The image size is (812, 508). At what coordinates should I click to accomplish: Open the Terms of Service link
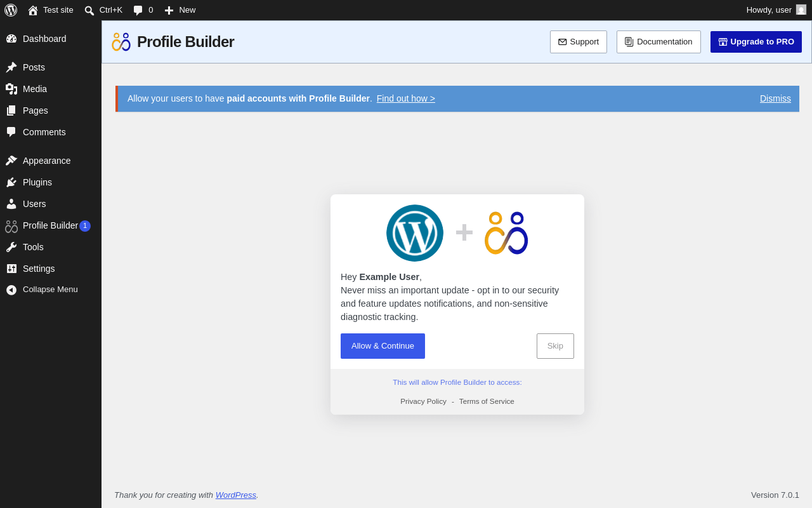[x=487, y=401]
